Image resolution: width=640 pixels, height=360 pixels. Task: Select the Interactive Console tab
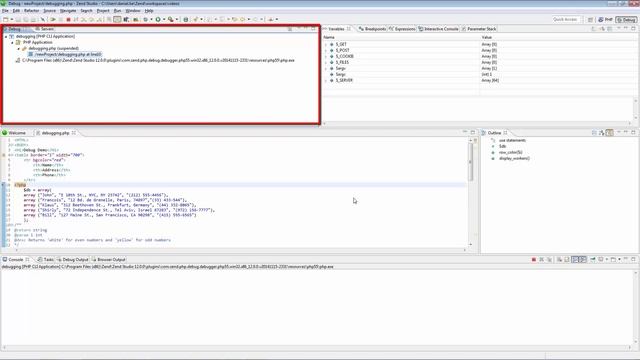coord(438,29)
